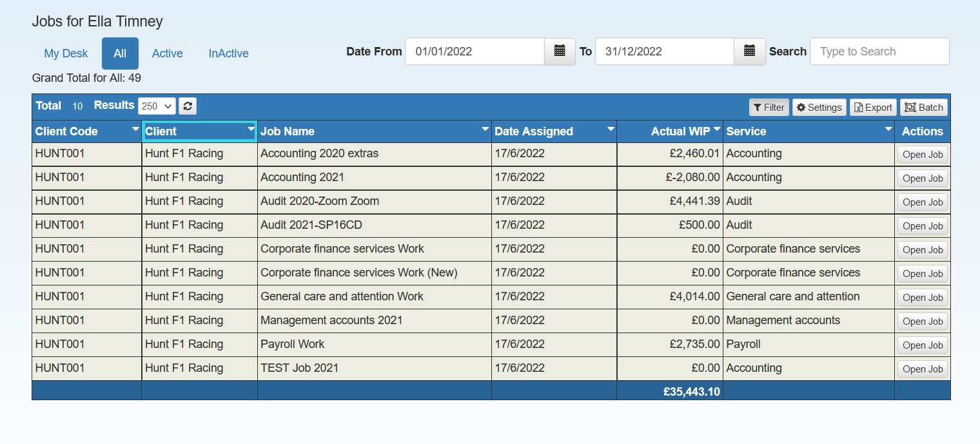The width and height of the screenshot is (980, 444).
Task: Open table Settings gear button
Action: coord(819,108)
